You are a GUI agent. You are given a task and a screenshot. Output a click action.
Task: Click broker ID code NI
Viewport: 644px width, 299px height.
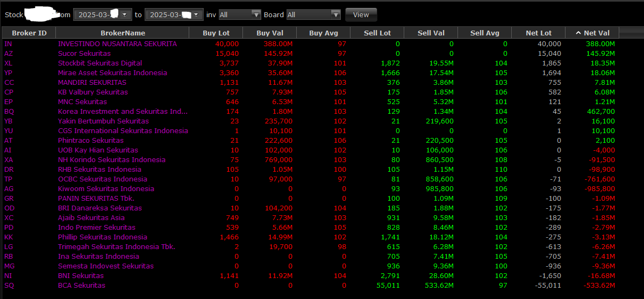(8, 275)
